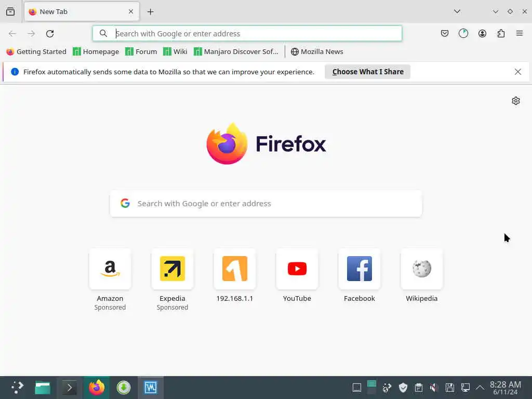Click the Google G icon in search box
This screenshot has width=532, height=399.
(125, 203)
